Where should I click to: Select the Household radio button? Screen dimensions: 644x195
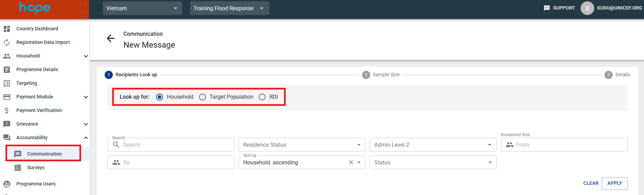click(160, 97)
